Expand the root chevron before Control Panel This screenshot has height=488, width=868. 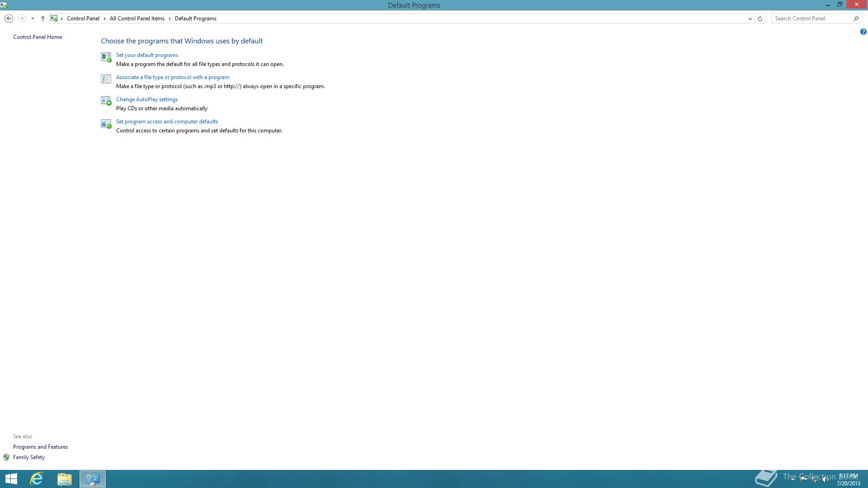62,19
